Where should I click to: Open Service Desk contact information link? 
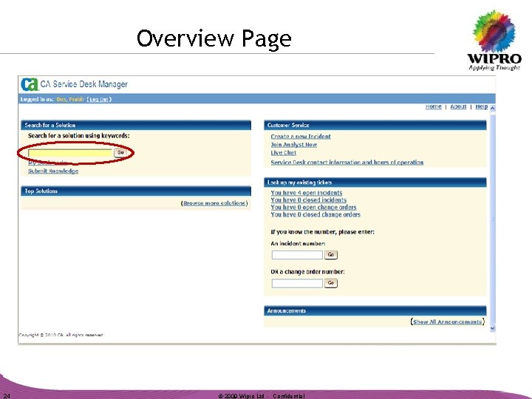point(347,162)
